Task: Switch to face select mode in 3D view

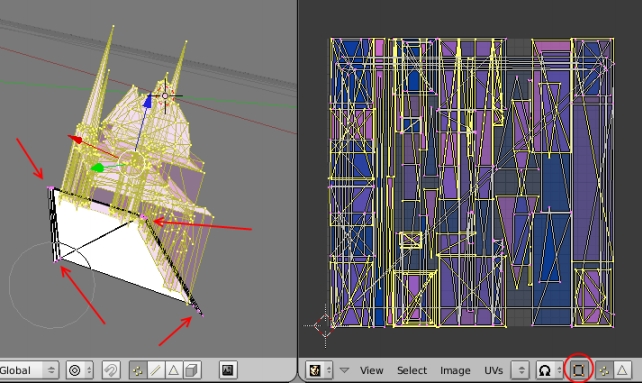Action: (x=174, y=370)
